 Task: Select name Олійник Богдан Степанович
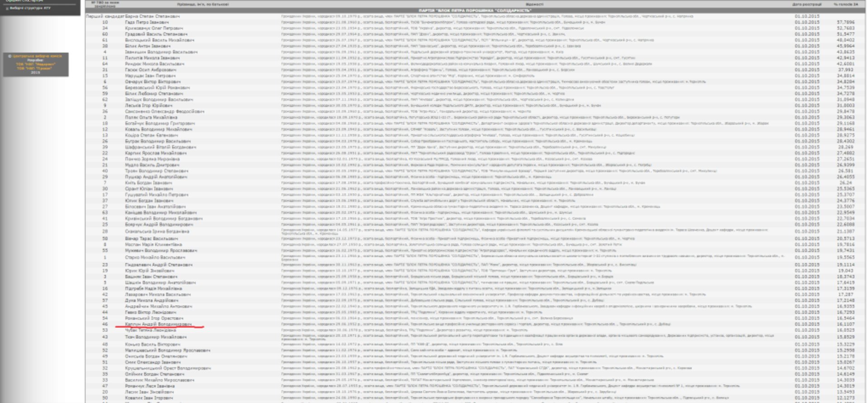[x=154, y=374]
